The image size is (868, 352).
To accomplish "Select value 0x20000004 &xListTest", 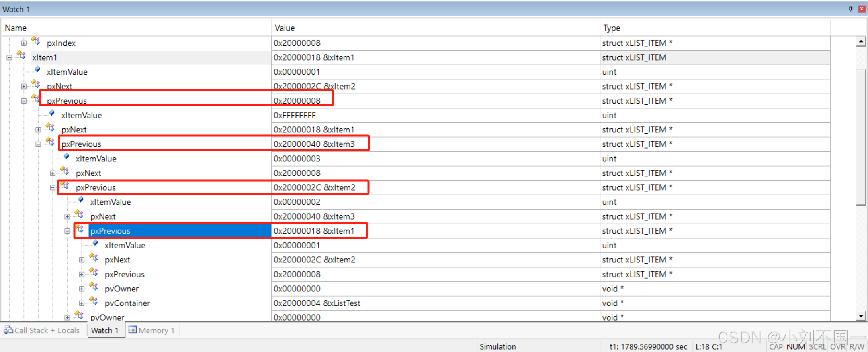I will (x=317, y=303).
